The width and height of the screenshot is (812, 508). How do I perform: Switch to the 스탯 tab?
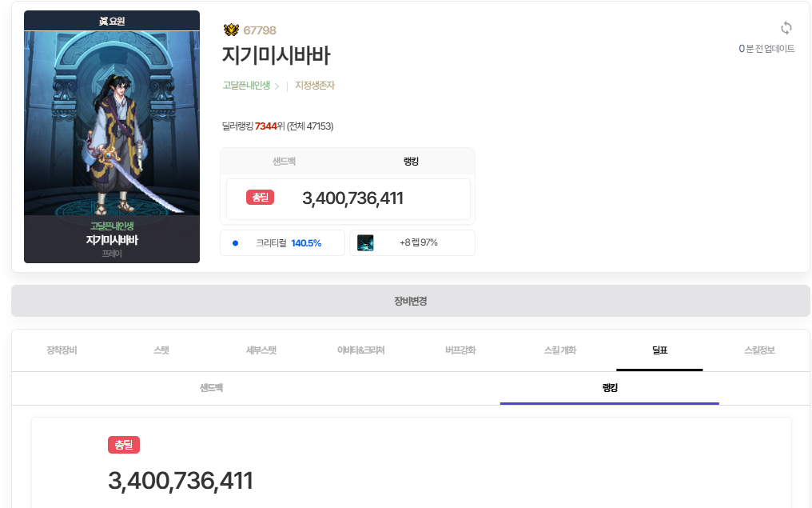pos(161,350)
